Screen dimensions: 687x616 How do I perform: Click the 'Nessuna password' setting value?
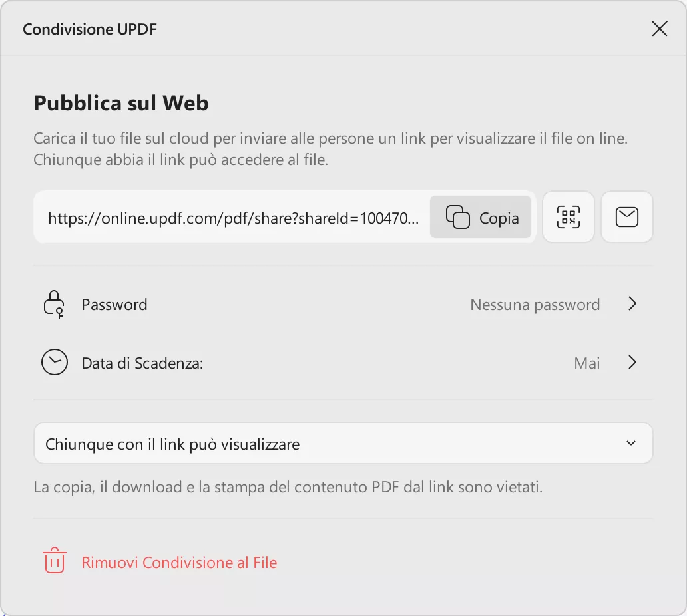[x=535, y=305]
